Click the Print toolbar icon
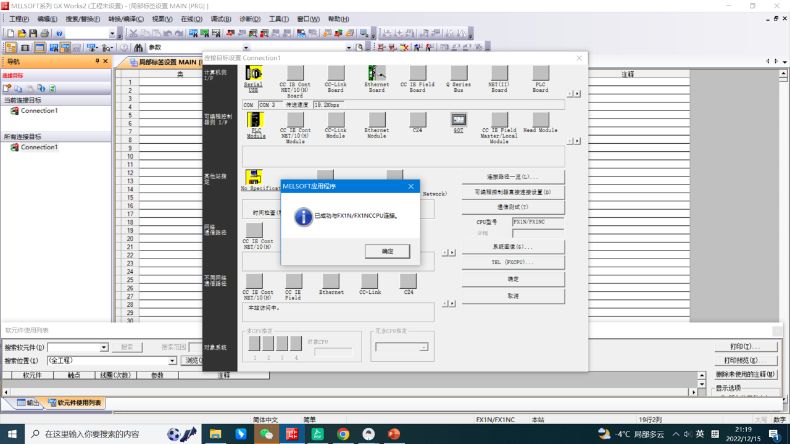 point(45,33)
